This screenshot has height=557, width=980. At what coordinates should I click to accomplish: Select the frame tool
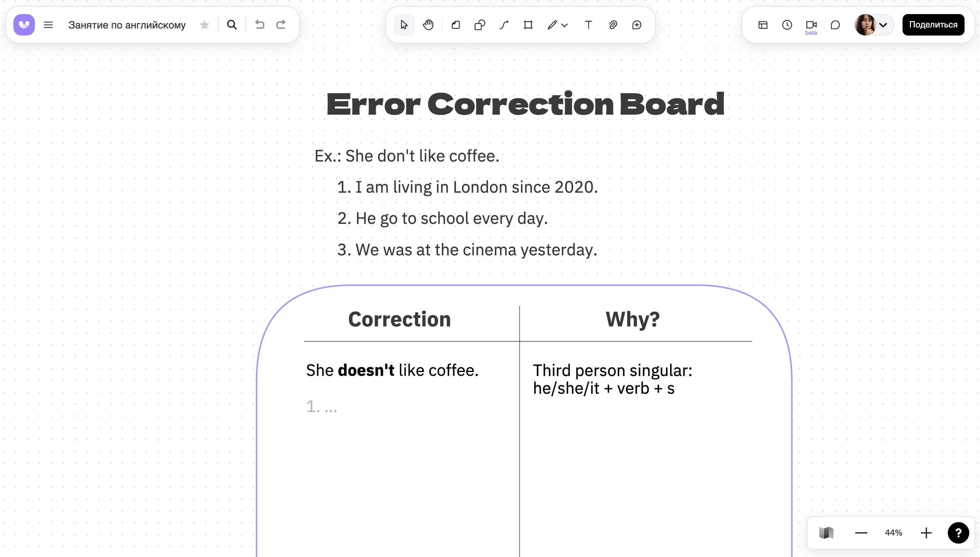pos(528,25)
